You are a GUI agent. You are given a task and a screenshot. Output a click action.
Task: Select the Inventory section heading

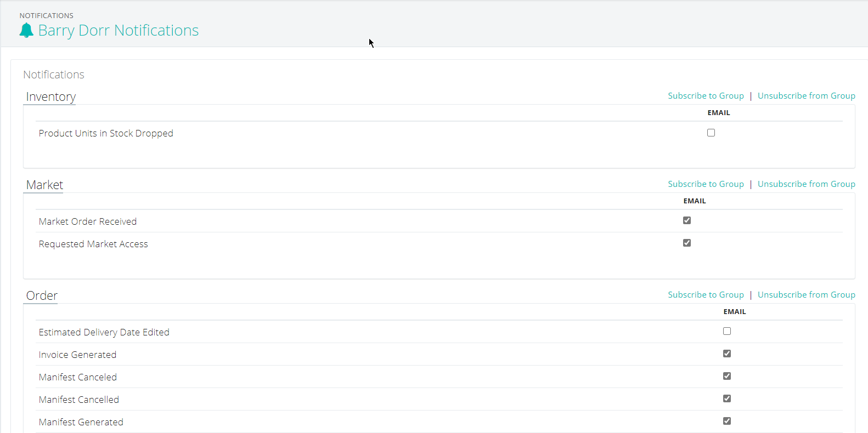51,97
